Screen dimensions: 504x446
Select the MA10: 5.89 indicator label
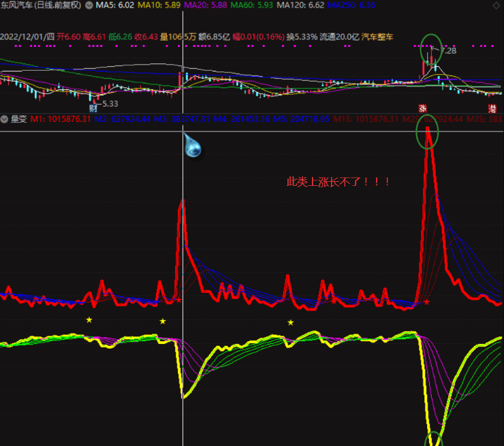[159, 5]
